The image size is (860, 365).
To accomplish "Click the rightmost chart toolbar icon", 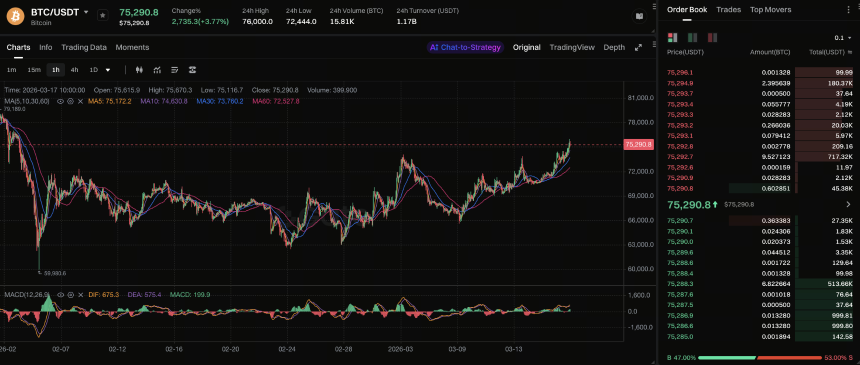I will point(193,70).
